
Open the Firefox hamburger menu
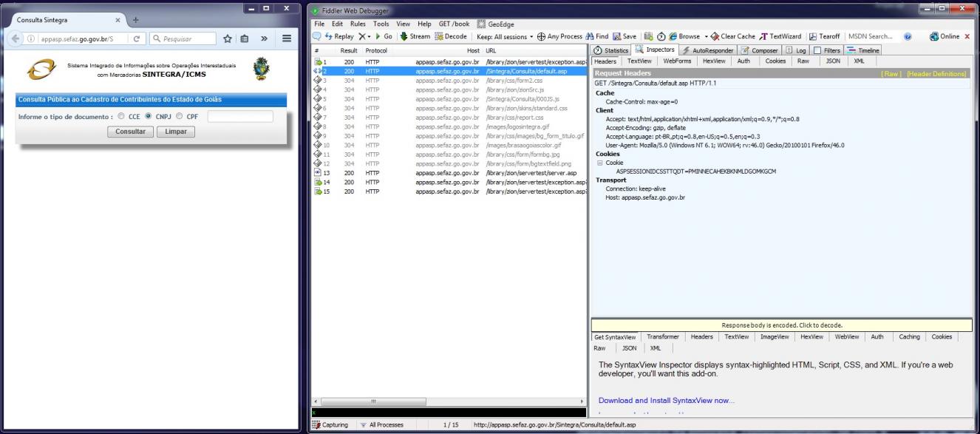pos(286,38)
